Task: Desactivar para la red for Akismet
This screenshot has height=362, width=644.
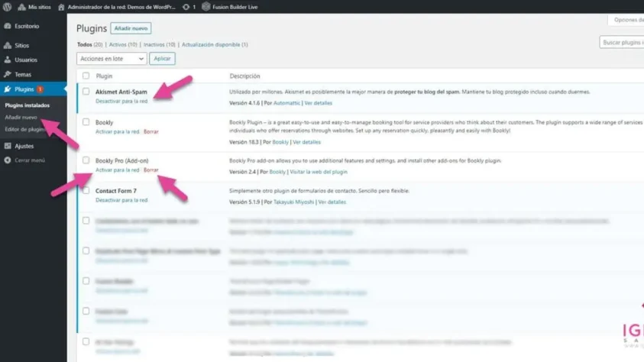Action: point(121,101)
